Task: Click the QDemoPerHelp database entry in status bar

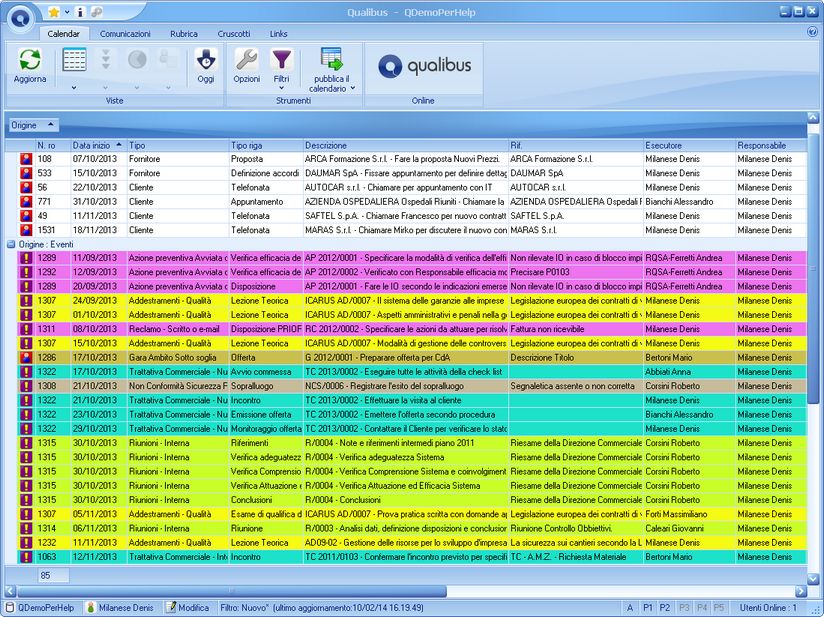Action: coord(40,608)
